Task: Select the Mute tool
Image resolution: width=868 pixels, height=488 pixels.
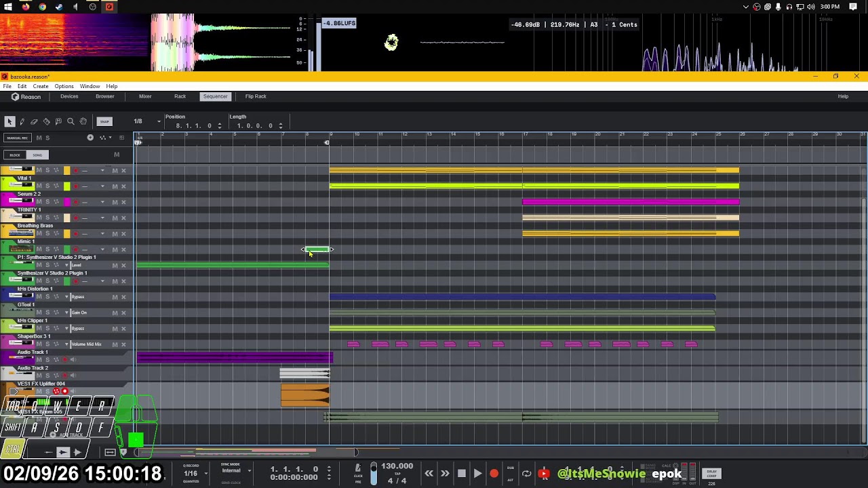Action: coord(58,121)
